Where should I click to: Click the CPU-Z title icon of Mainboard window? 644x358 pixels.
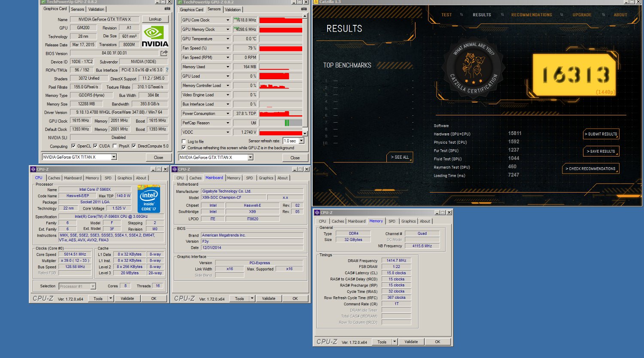175,169
